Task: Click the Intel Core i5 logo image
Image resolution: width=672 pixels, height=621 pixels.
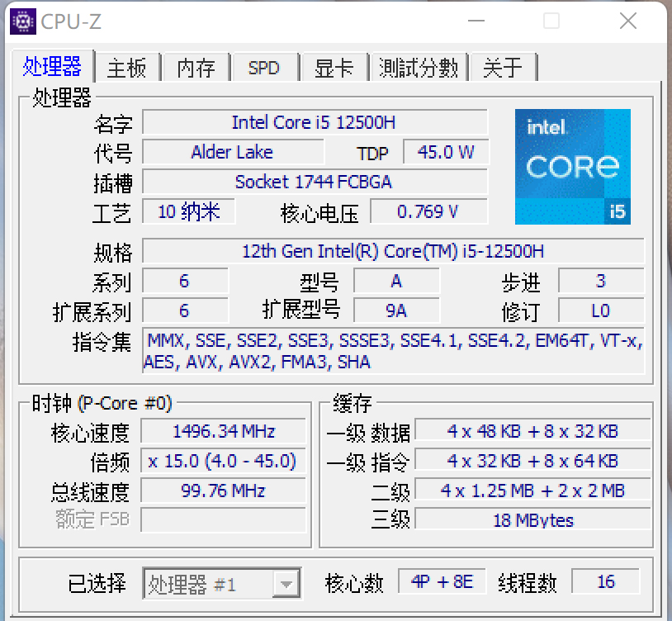Action: (x=573, y=167)
